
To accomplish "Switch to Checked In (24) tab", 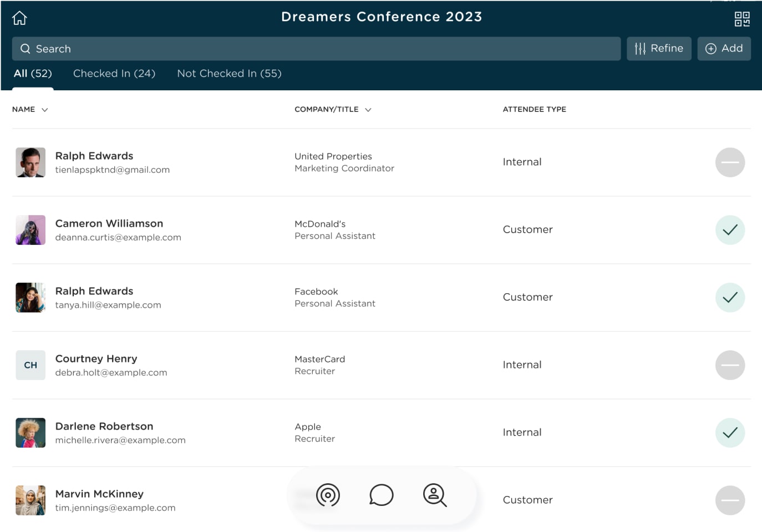I will (x=114, y=73).
